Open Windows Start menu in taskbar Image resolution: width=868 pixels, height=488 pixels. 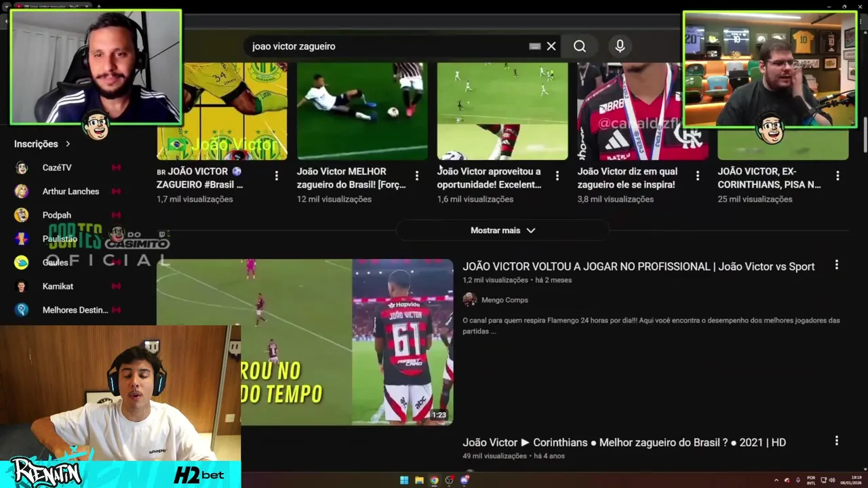coord(404,480)
